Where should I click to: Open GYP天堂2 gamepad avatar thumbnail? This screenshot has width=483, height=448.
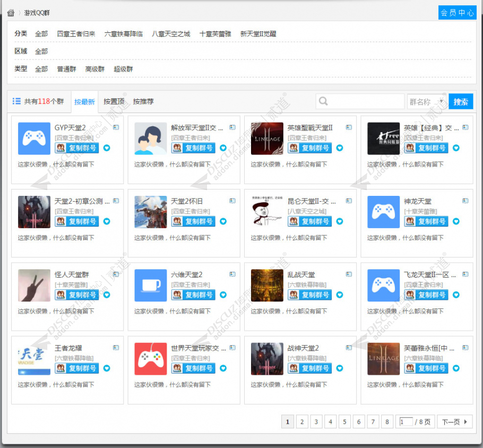(x=34, y=139)
